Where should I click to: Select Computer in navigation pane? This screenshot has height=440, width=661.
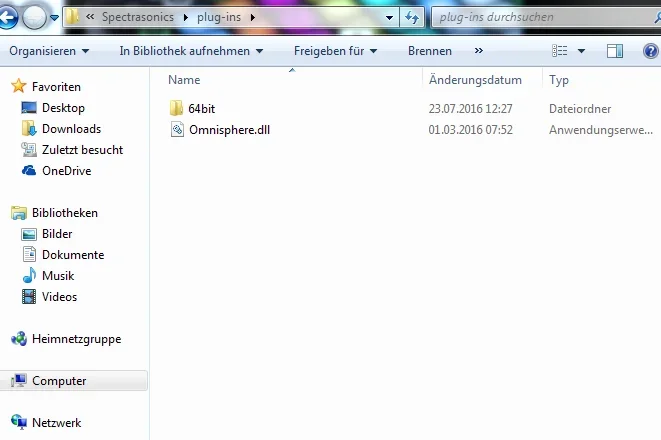59,381
